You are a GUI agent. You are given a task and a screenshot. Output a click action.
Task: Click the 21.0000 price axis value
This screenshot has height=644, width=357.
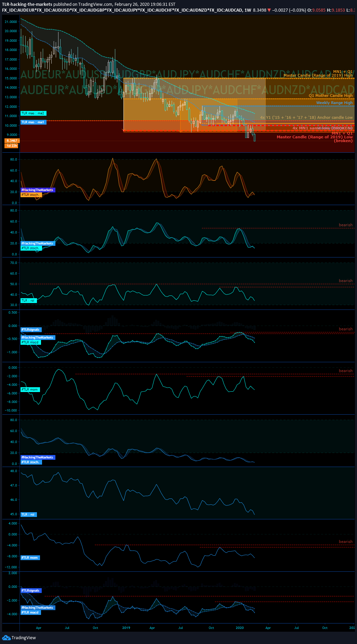11,22
